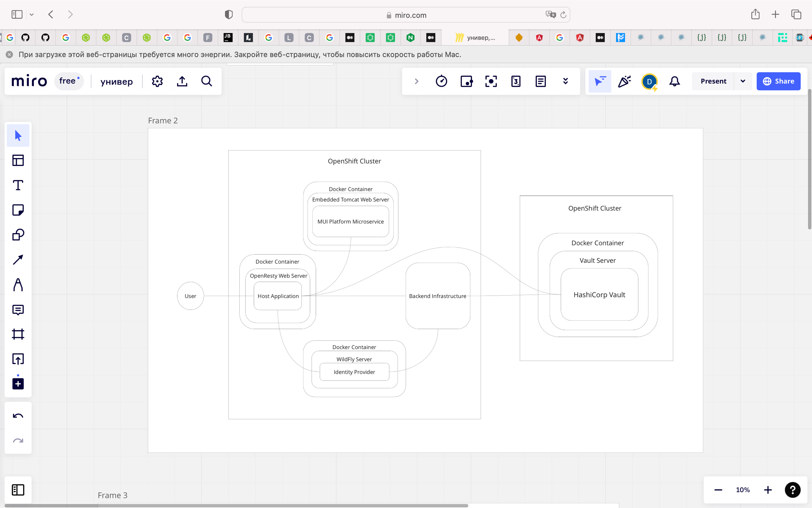Open Safari sidebar options dropdown

(32, 15)
